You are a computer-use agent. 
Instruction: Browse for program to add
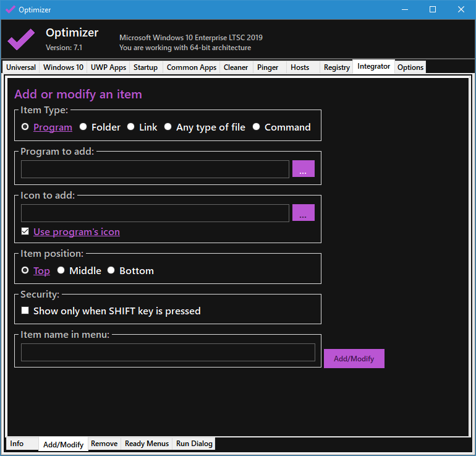point(303,169)
